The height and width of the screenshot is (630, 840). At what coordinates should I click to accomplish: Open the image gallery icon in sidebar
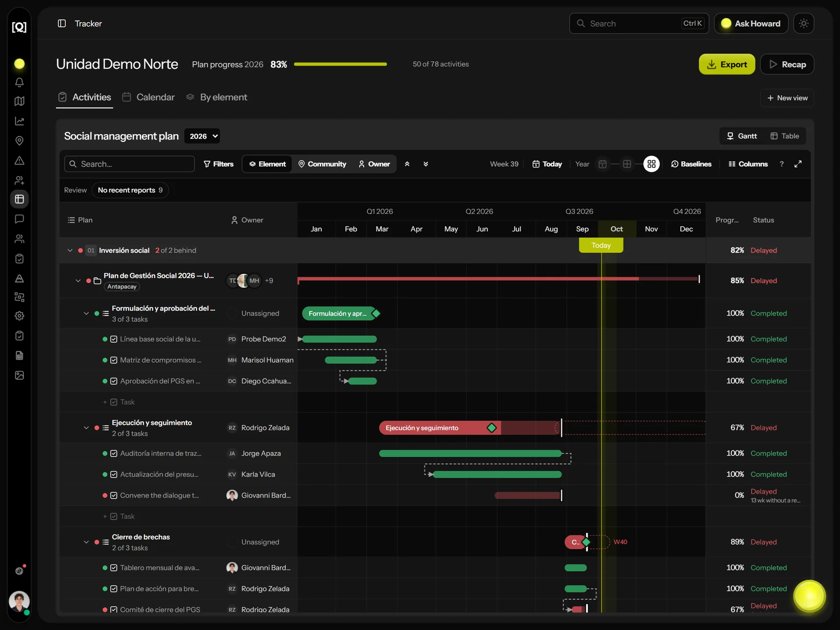click(19, 375)
